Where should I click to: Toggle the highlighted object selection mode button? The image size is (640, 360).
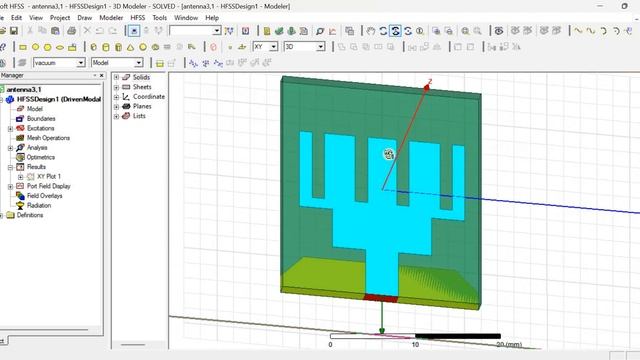tap(133, 31)
